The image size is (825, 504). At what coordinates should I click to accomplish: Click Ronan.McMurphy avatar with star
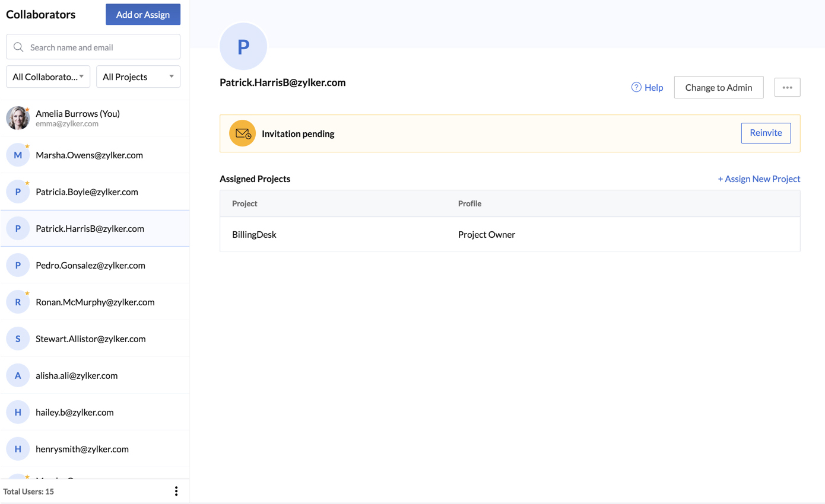tap(18, 302)
